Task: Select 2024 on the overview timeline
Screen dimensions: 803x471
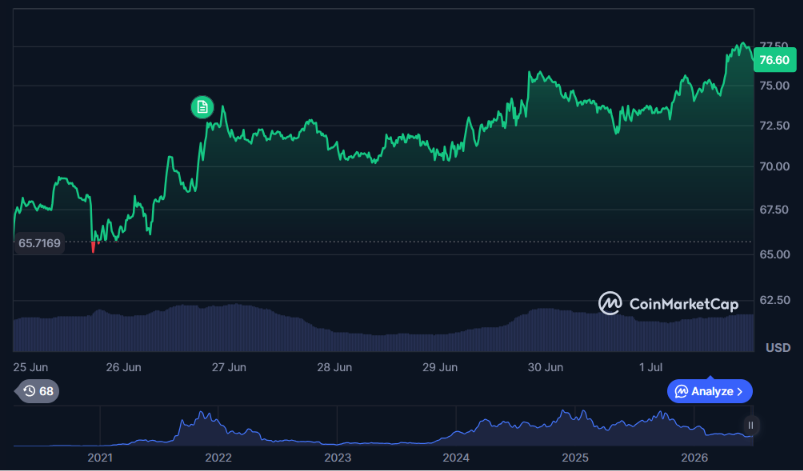Action: click(x=456, y=457)
